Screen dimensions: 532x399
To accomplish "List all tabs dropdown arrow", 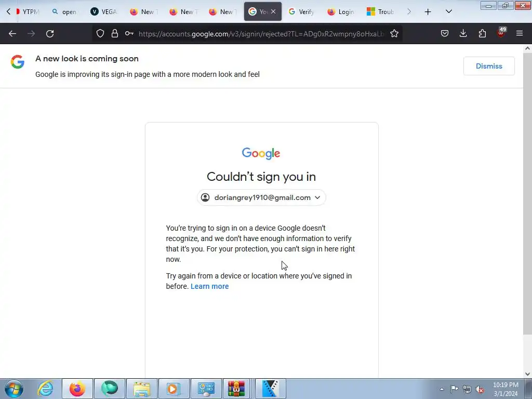I will (448, 12).
